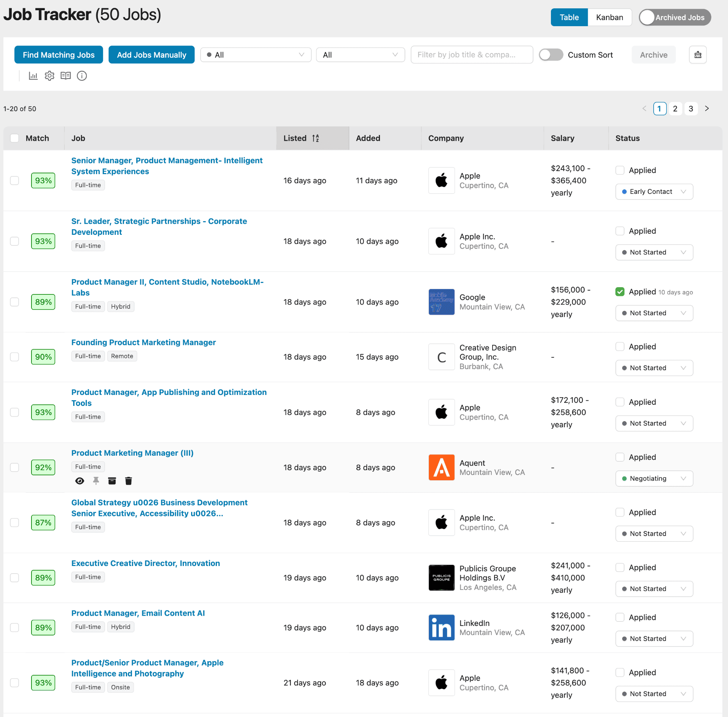Switch to the Table view
Viewport: 728px width, 717px height.
pos(569,17)
